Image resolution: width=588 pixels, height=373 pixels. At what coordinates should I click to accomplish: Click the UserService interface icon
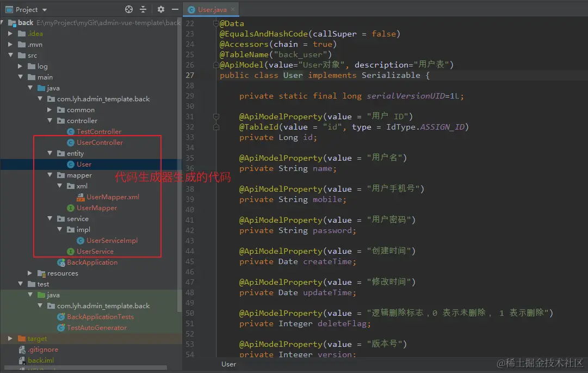(x=71, y=252)
